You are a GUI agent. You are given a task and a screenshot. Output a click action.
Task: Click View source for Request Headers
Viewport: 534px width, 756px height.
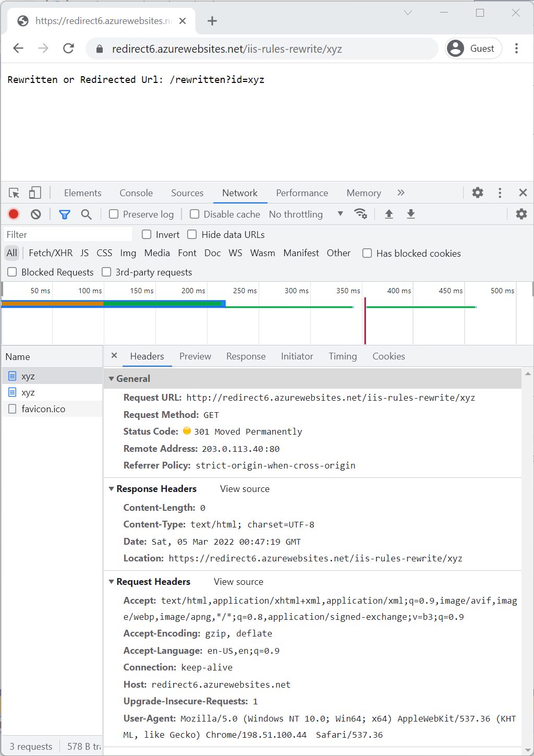click(x=238, y=581)
